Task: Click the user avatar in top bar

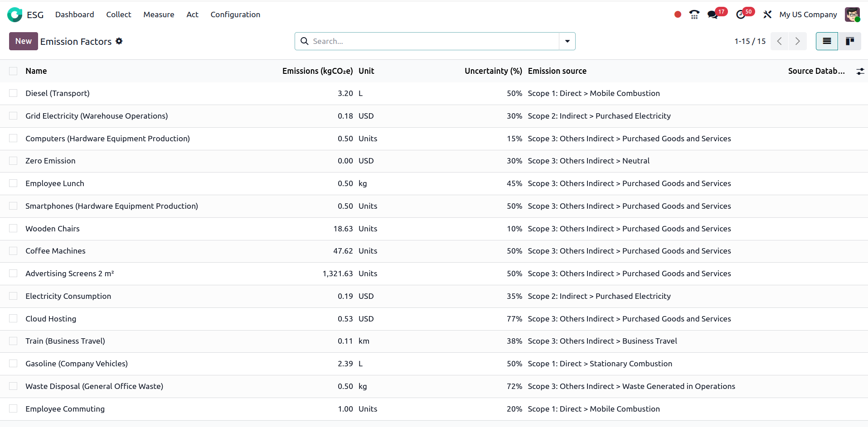Action: coord(852,14)
